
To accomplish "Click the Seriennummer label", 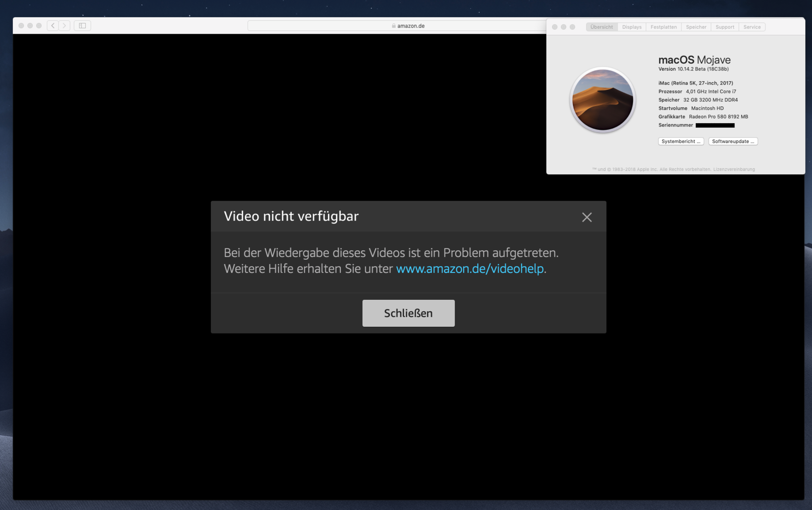I will 675,125.
